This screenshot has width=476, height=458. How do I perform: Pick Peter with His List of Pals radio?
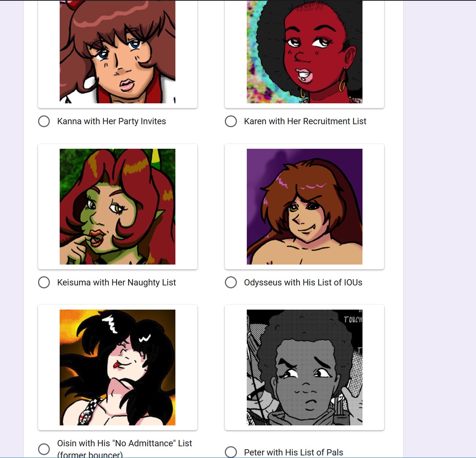pos(231,452)
